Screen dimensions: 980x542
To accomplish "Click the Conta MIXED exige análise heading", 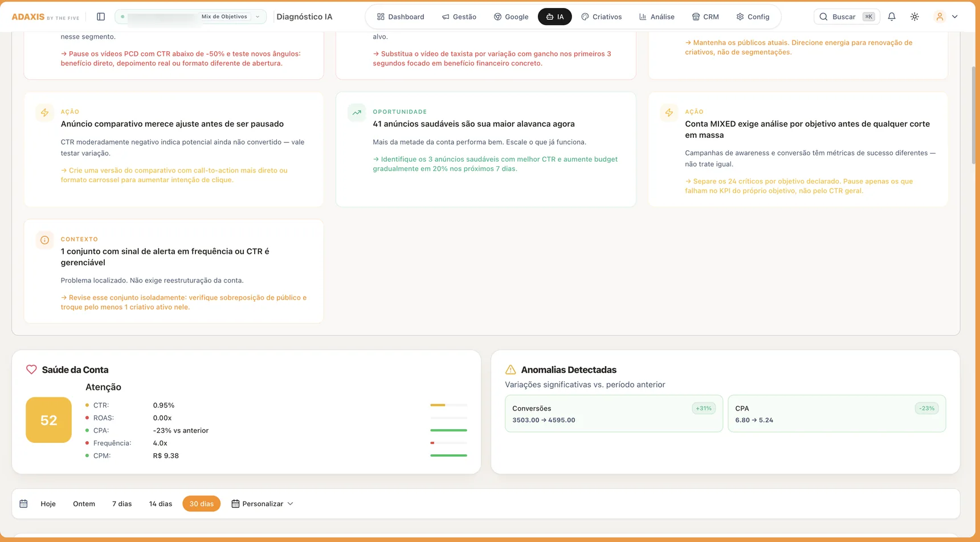I will pos(807,129).
